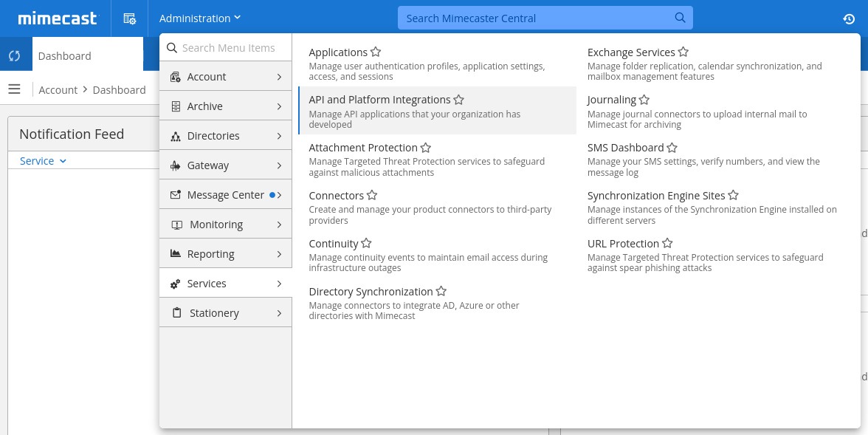
Task: Open the account settings grid icon in header
Action: pyautogui.click(x=130, y=18)
